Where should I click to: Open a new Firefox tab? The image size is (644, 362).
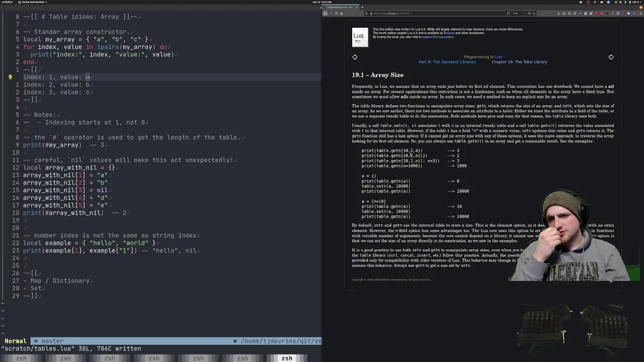click(362, 7)
